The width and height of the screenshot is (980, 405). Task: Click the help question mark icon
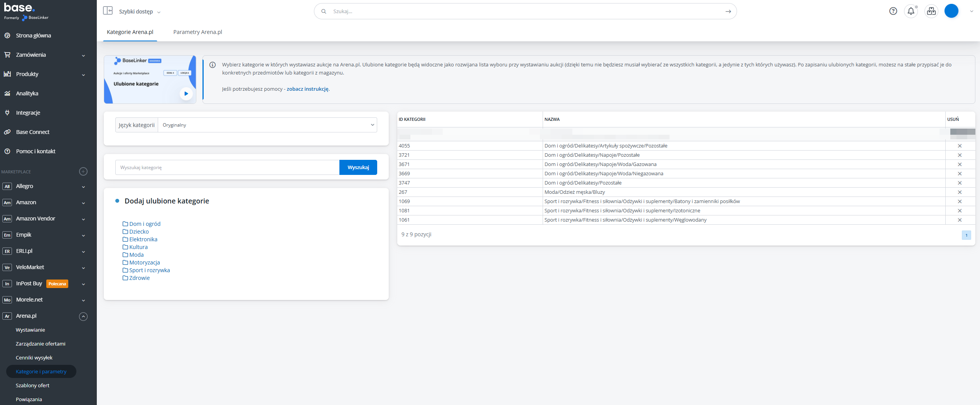coord(893,11)
